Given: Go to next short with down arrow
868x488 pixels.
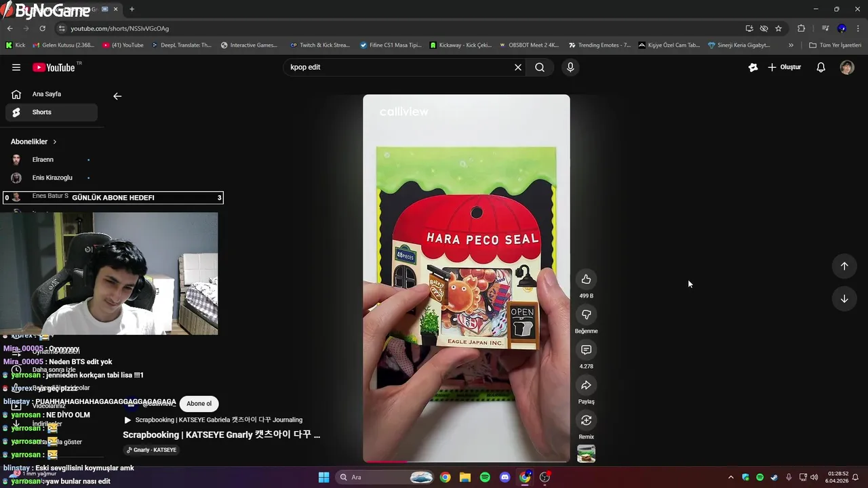Looking at the screenshot, I should [844, 299].
